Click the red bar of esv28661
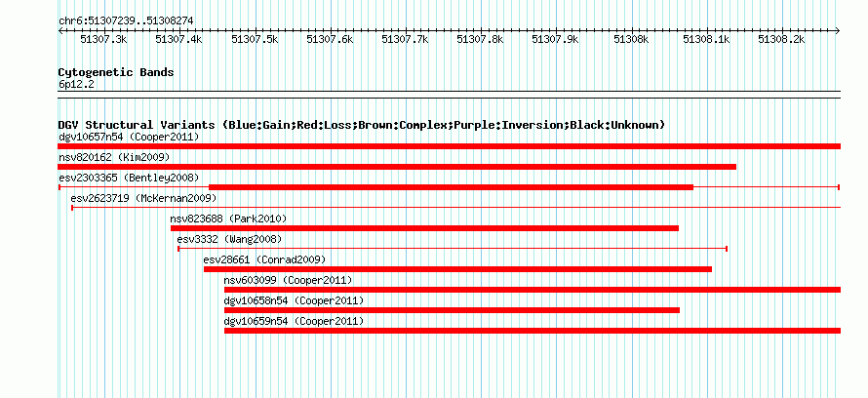The image size is (868, 398). [x=457, y=269]
